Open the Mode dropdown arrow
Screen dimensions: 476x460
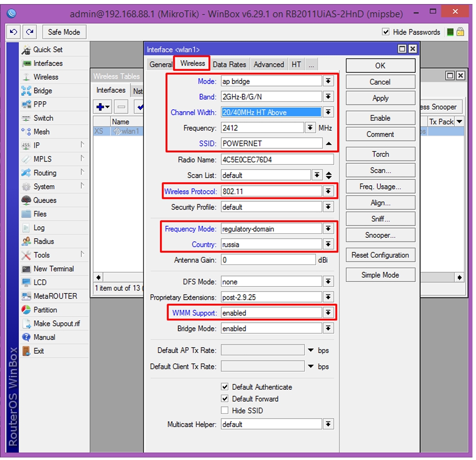click(328, 81)
